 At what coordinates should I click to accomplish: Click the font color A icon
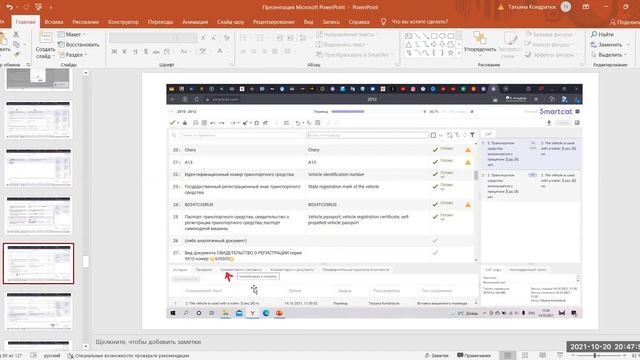[x=220, y=51]
